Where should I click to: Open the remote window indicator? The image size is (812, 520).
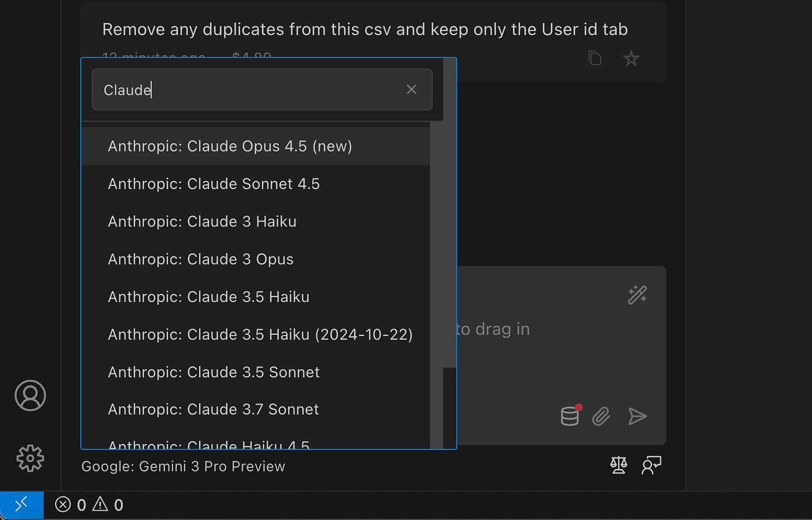pyautogui.click(x=22, y=505)
